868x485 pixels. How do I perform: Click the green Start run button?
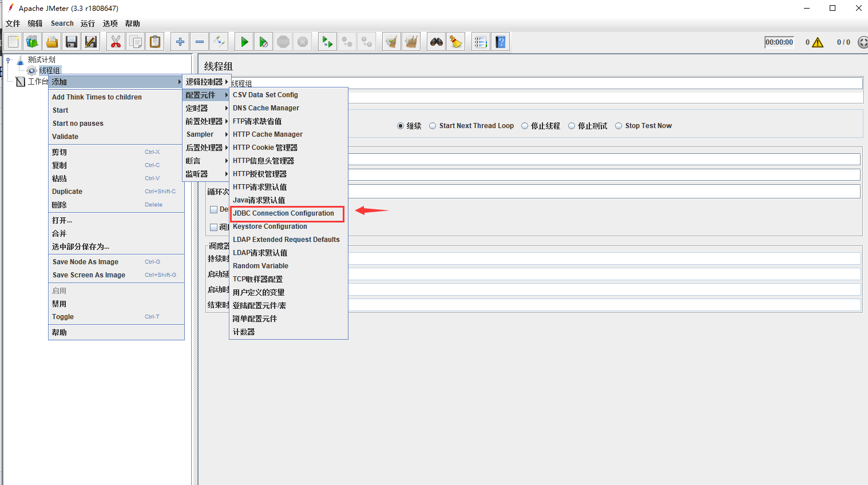(x=244, y=42)
